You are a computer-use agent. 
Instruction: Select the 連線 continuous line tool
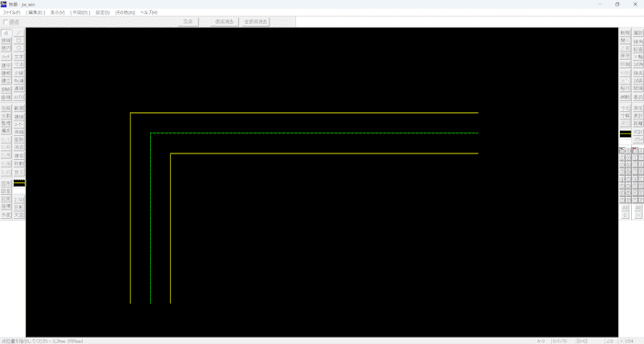(x=19, y=88)
